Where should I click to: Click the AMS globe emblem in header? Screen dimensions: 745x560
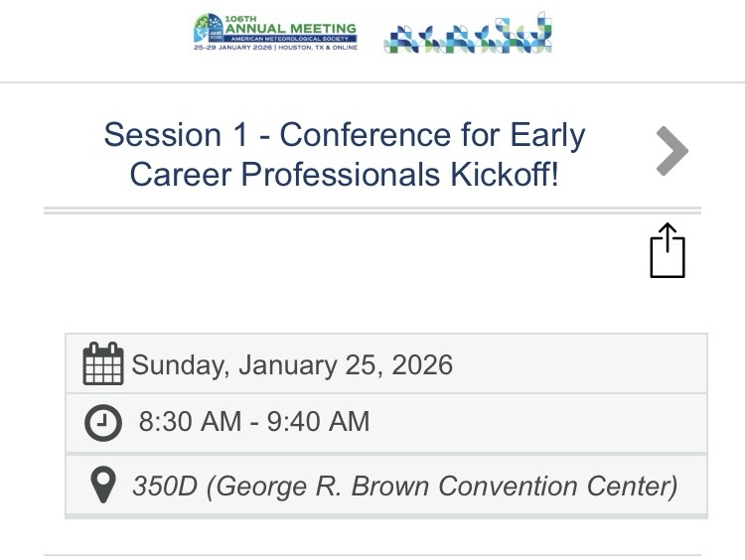(x=208, y=29)
